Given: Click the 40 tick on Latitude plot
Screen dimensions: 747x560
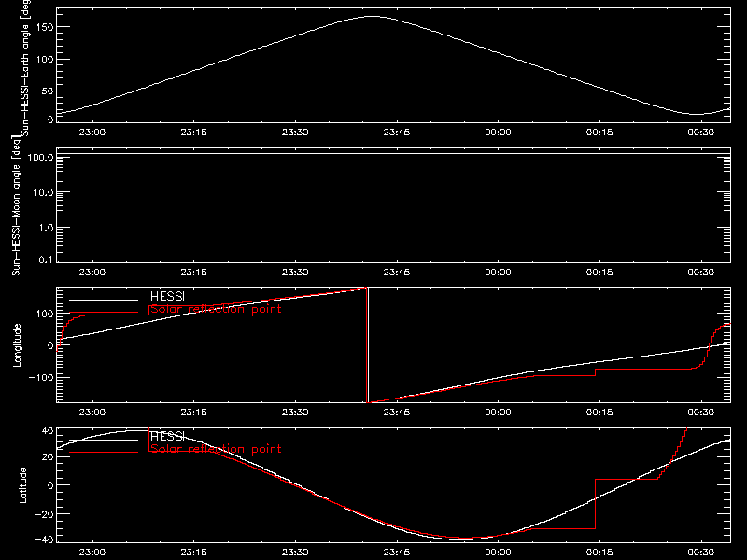Looking at the screenshot, I should pos(48,431).
